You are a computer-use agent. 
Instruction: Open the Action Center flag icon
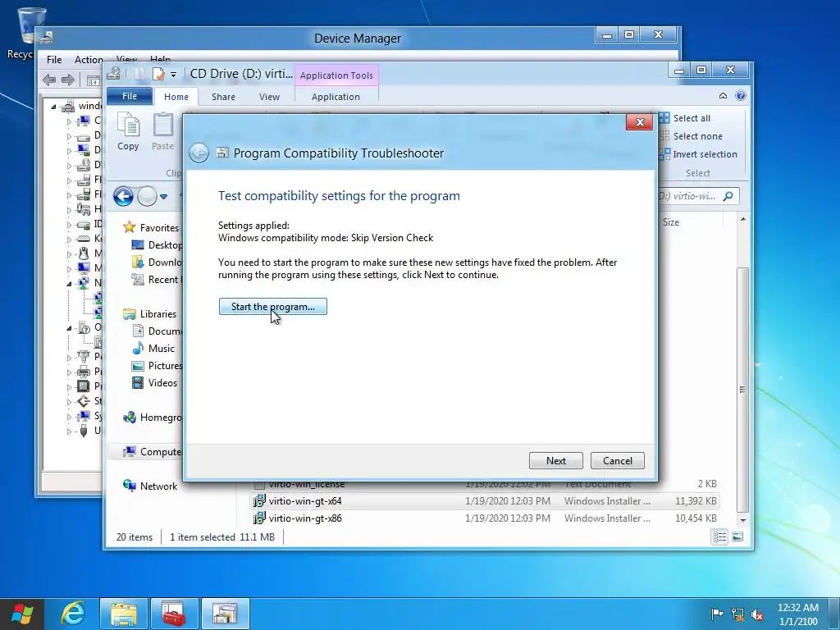tap(717, 614)
